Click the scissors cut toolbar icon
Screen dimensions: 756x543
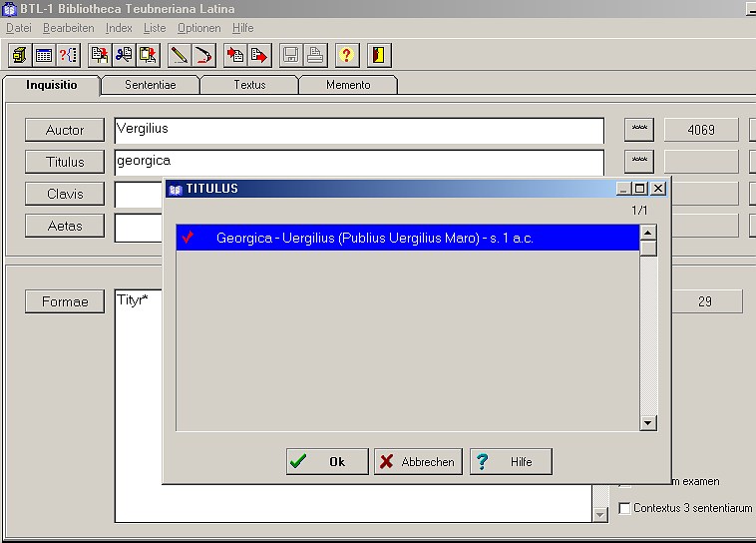click(124, 55)
